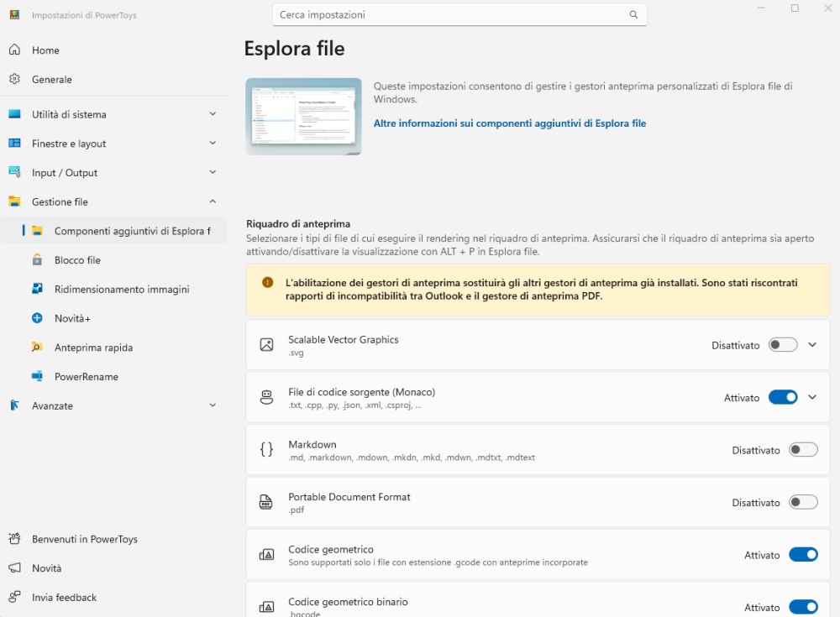Click the Novità+ plus icon
Image resolution: width=840 pixels, height=617 pixels.
37,318
